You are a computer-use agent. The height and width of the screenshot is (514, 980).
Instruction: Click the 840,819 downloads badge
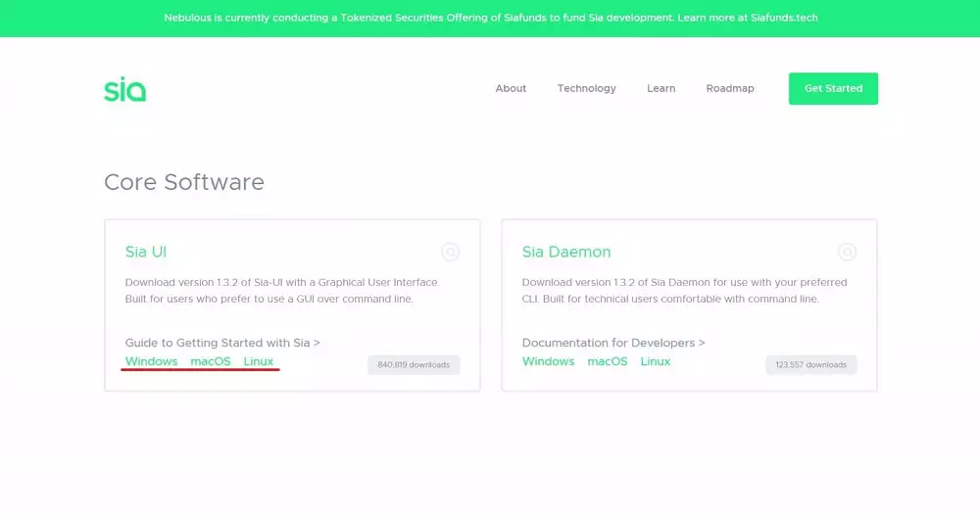(414, 365)
